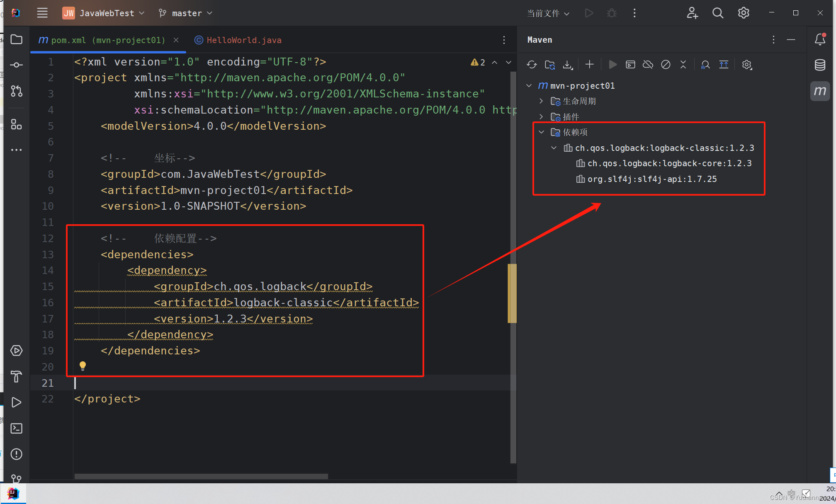This screenshot has height=504, width=836.
Task: Collapse all nodes in Maven tree
Action: 683,65
